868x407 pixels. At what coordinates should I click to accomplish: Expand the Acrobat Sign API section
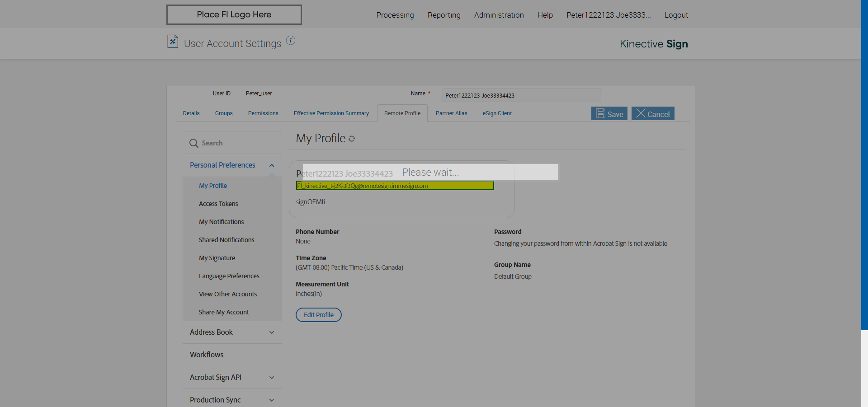pyautogui.click(x=272, y=378)
